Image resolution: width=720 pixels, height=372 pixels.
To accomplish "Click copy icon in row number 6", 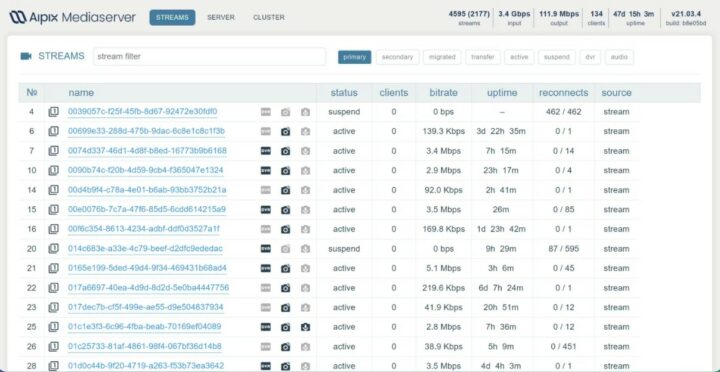I will point(54,131).
